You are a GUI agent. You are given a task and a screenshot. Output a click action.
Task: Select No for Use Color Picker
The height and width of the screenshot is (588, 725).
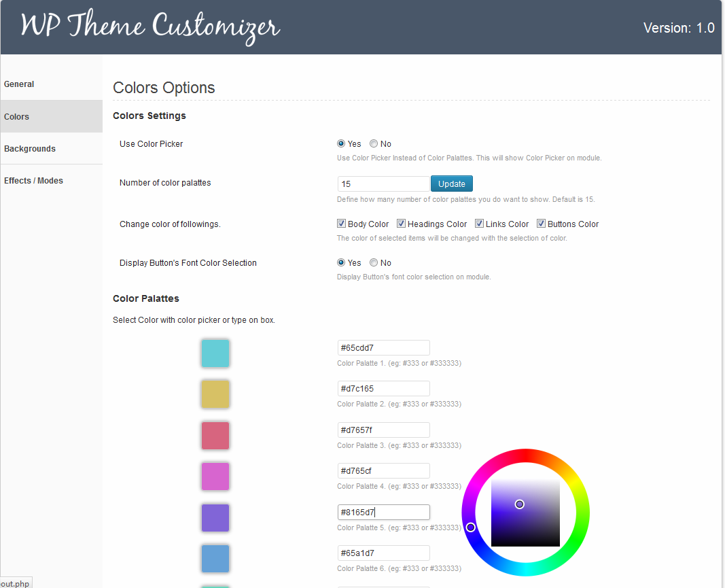coord(374,143)
